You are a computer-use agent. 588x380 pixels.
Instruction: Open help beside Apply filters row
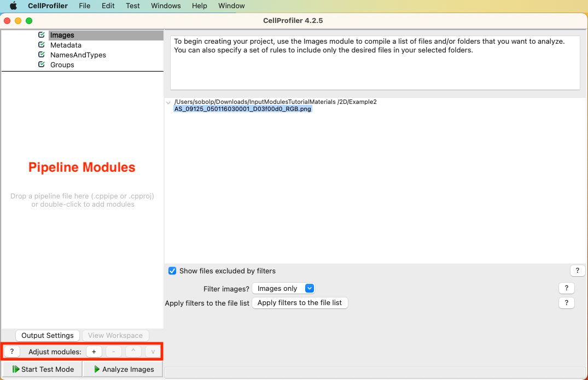click(566, 302)
